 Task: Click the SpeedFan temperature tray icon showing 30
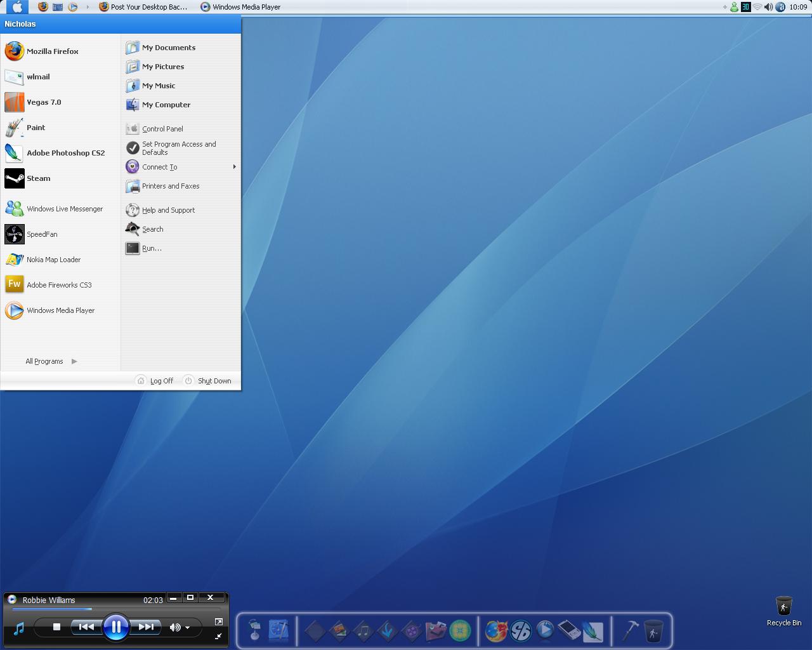coord(745,7)
